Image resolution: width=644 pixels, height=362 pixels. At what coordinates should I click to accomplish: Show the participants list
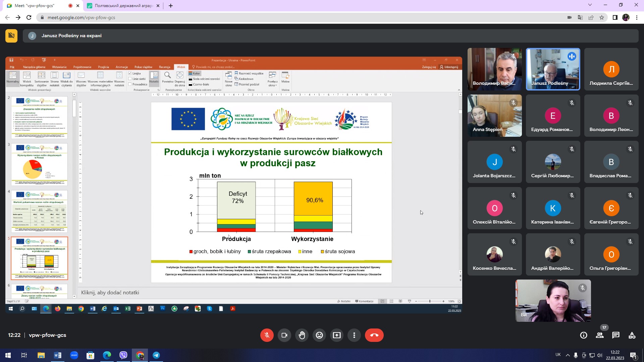600,335
